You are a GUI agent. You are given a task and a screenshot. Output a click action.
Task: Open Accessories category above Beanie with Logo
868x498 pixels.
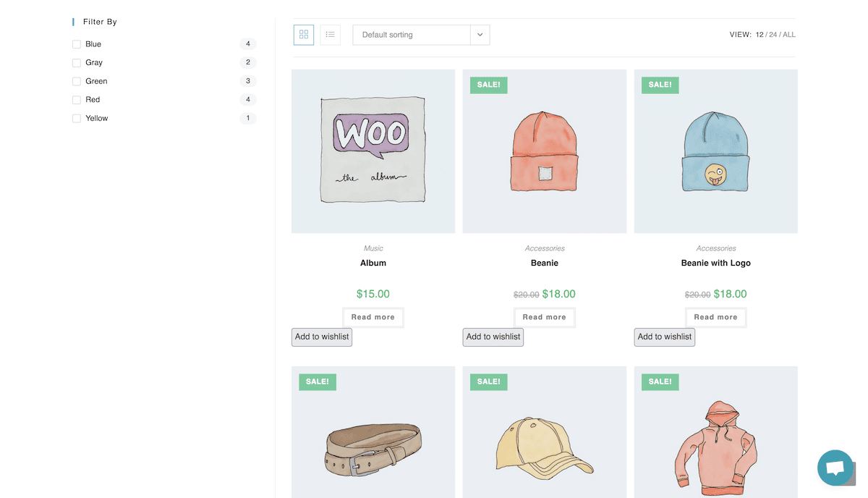click(716, 248)
